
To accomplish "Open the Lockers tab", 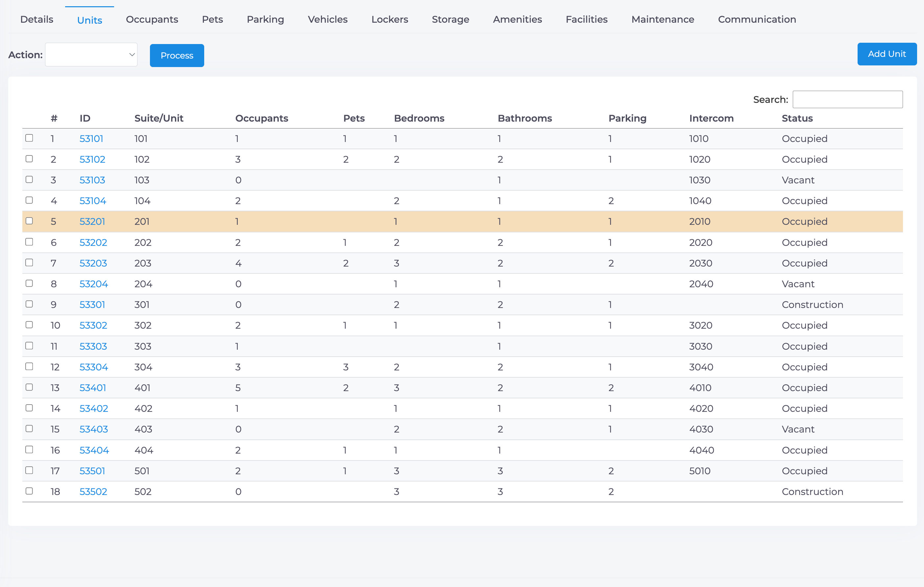I will tap(390, 19).
